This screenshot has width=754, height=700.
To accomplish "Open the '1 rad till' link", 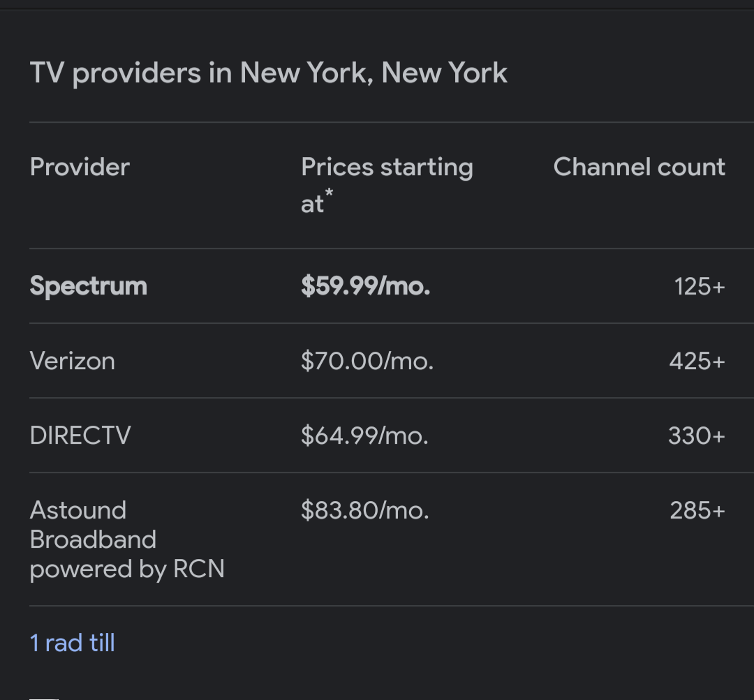I will 72,643.
